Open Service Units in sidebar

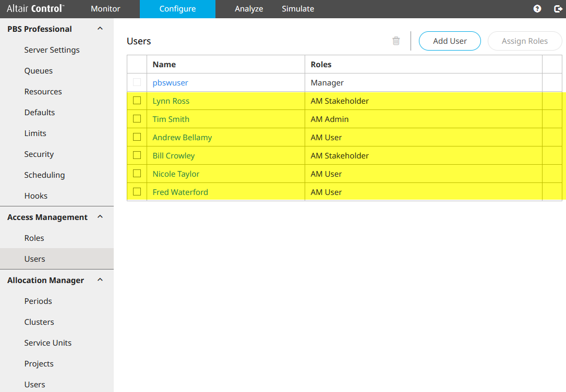tap(47, 343)
